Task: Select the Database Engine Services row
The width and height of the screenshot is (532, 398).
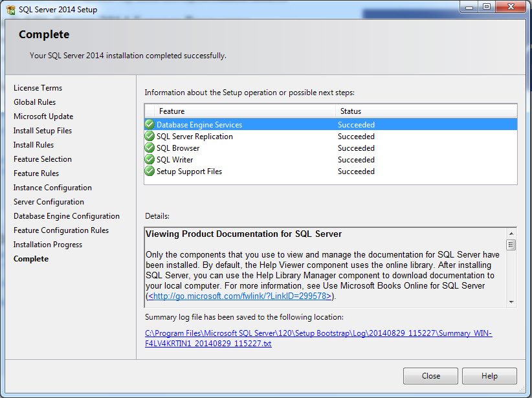Action: coord(331,124)
